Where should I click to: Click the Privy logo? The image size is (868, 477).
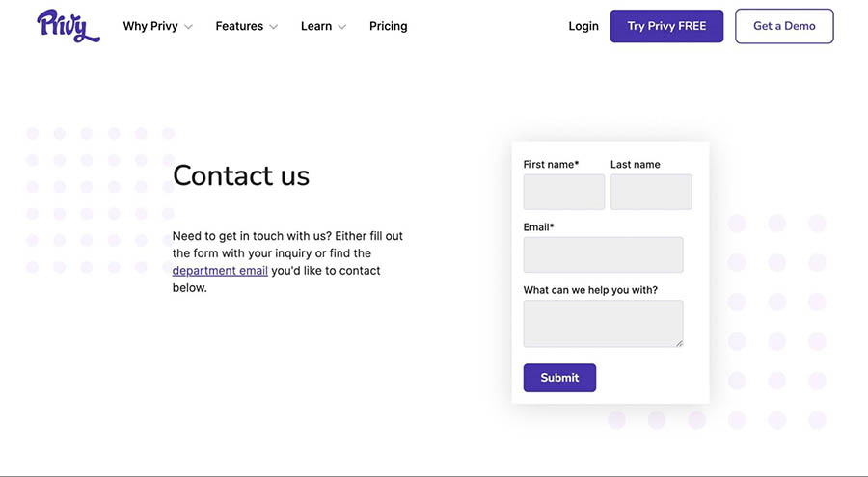pos(68,26)
